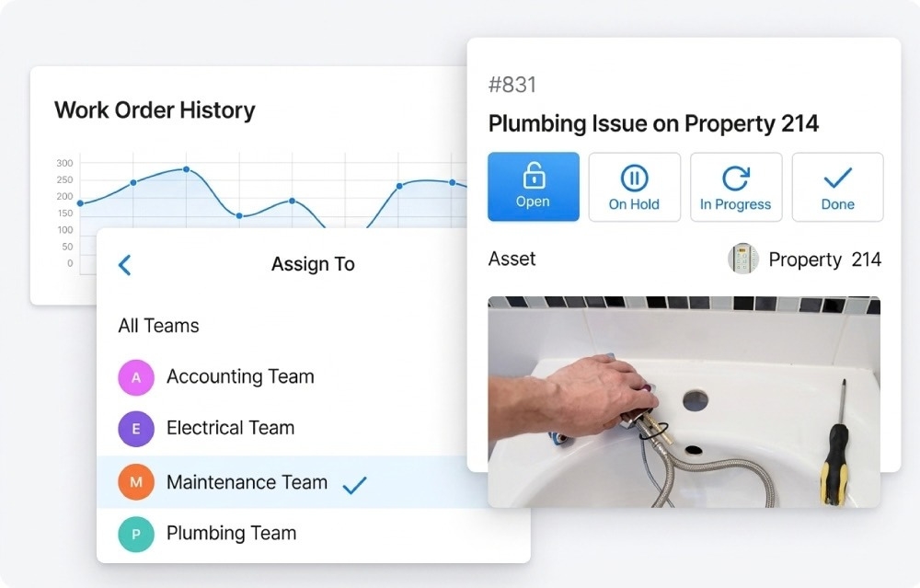
Task: Click the Assign To header title
Action: tap(313, 264)
